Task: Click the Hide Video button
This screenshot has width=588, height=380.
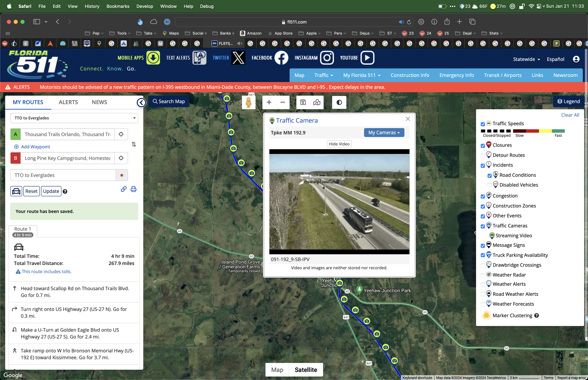Action: coord(339,144)
